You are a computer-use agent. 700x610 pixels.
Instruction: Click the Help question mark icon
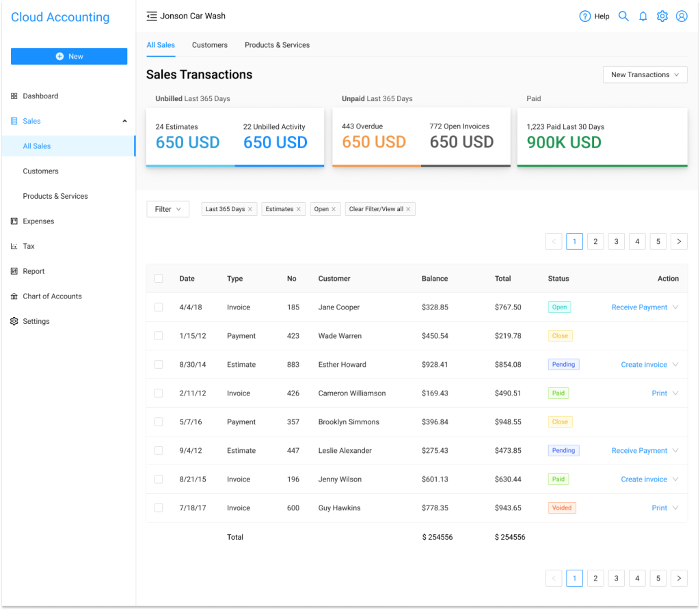coord(585,16)
